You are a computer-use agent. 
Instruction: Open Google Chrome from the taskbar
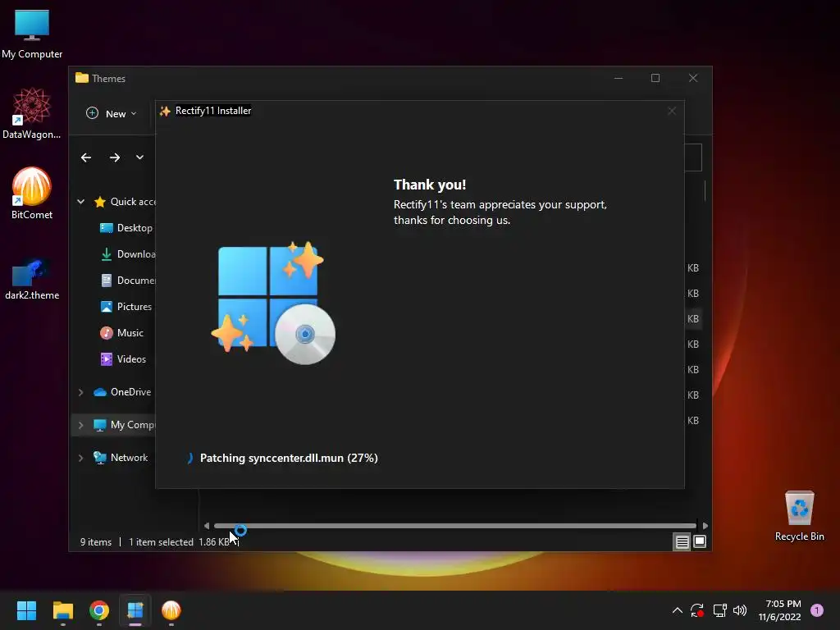(99, 610)
